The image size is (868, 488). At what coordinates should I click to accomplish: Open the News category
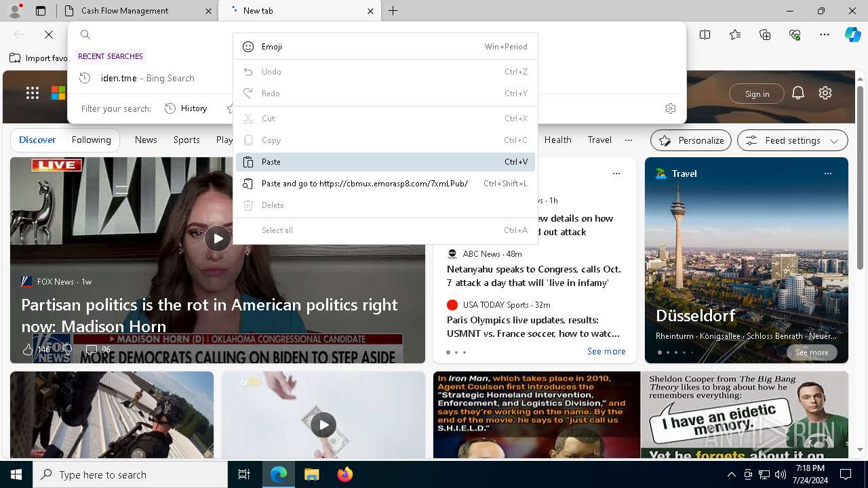(x=146, y=140)
